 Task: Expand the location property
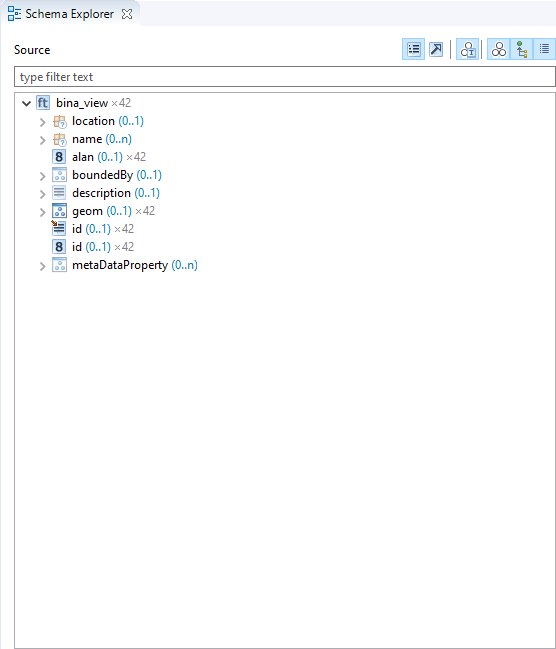coord(43,122)
